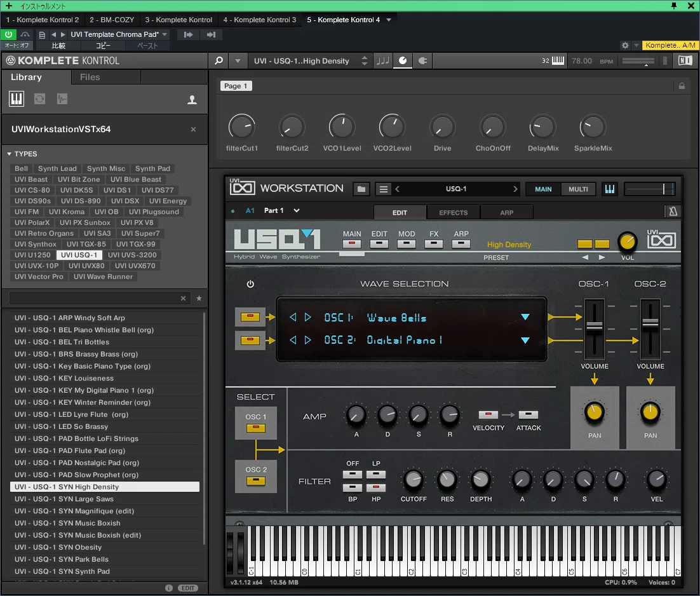
Task: Toggle the UVI keyboard display icon
Action: click(610, 189)
